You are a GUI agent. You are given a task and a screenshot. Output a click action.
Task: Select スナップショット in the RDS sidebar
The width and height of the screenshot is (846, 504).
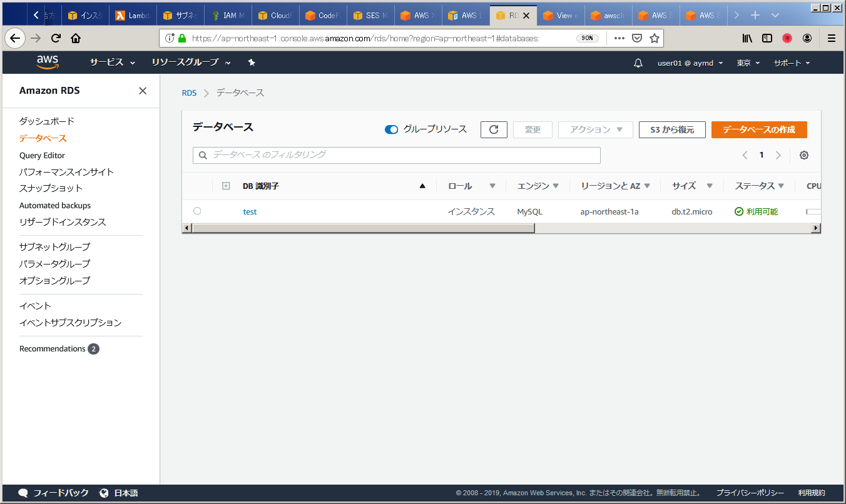(x=51, y=188)
